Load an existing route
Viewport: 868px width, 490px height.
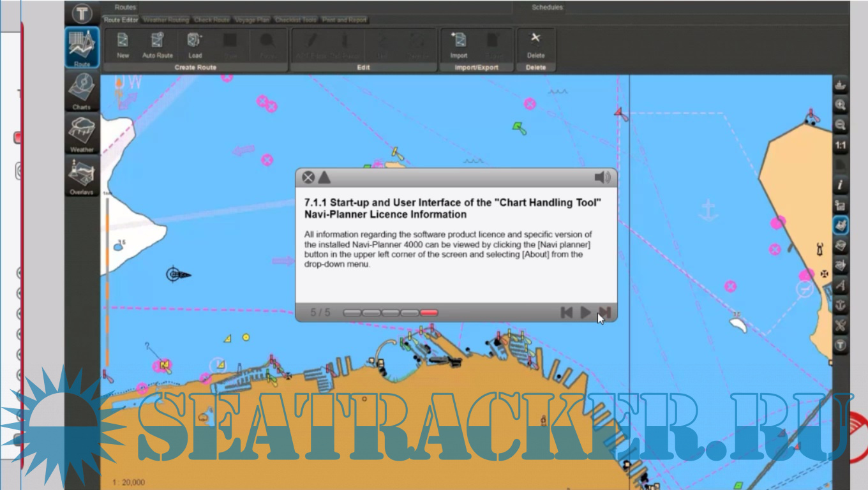coord(195,44)
